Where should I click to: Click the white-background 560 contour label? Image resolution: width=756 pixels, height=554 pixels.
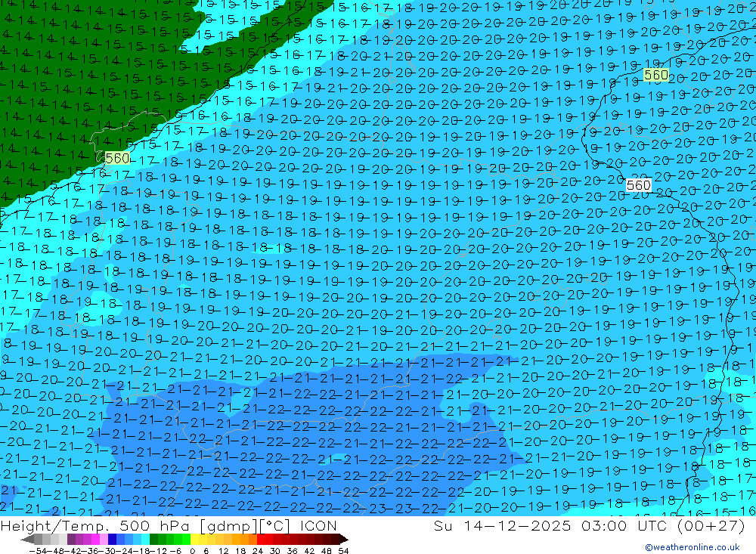click(638, 185)
